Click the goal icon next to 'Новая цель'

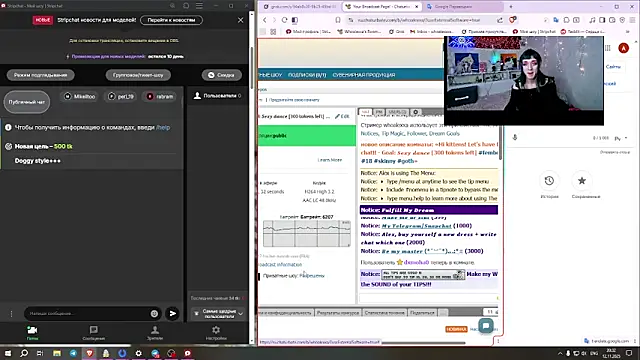click(8, 146)
